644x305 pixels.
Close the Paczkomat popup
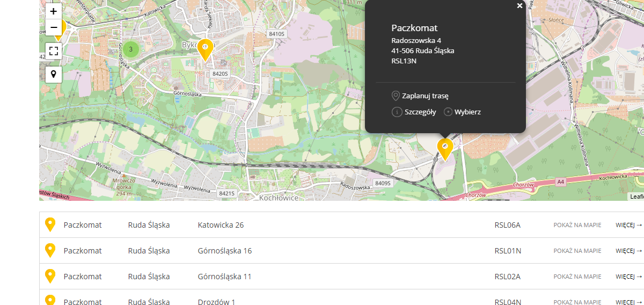519,6
